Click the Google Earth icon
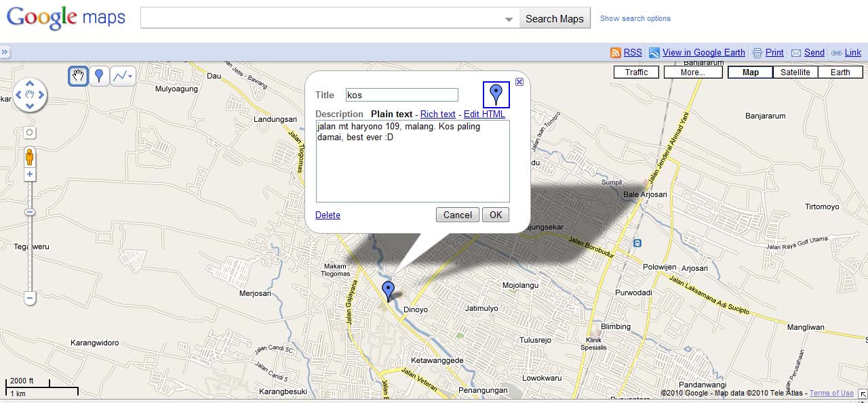This screenshot has width=868, height=403. pyautogui.click(x=654, y=53)
